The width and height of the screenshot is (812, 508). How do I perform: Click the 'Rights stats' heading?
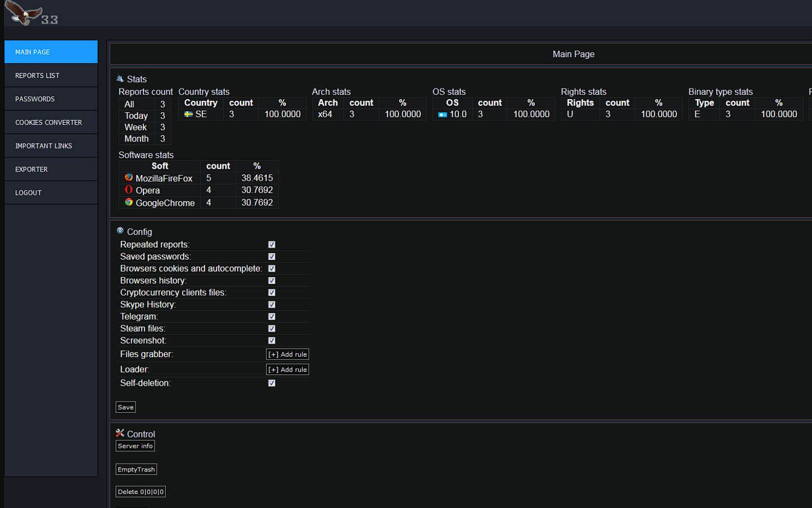(x=583, y=91)
